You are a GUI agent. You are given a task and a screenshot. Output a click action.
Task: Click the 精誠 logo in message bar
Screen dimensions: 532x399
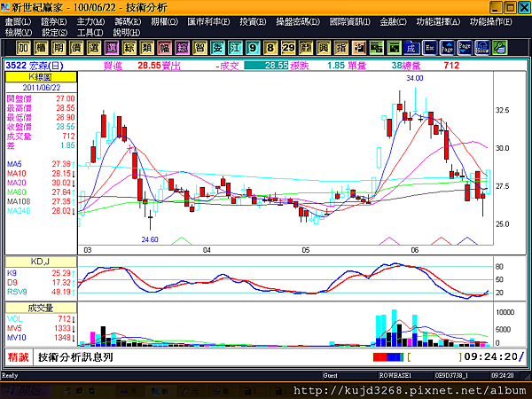19,357
